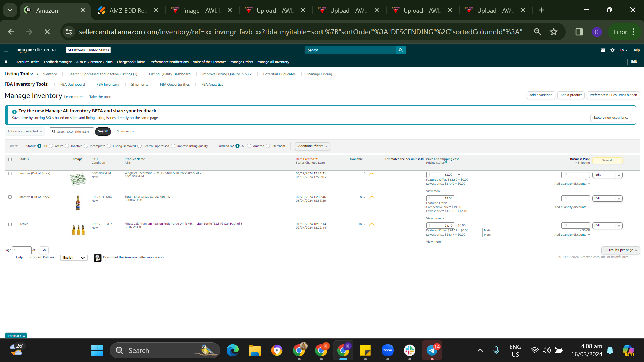Image resolution: width=644 pixels, height=362 pixels.
Task: Select the Listing Removed status radio
Action: (x=109, y=146)
